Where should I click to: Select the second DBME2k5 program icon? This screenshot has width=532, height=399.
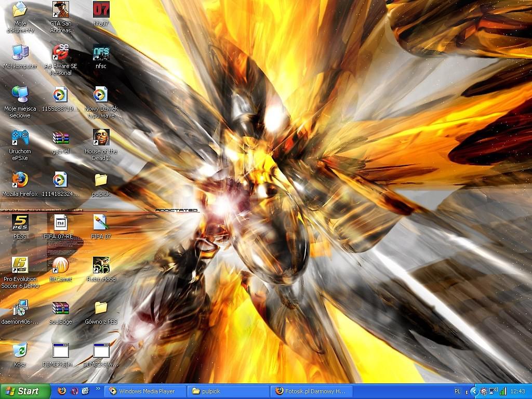101,355
